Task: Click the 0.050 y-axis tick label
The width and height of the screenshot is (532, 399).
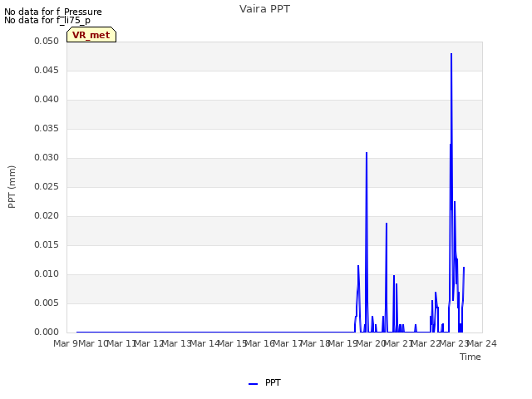Action: click(x=47, y=41)
